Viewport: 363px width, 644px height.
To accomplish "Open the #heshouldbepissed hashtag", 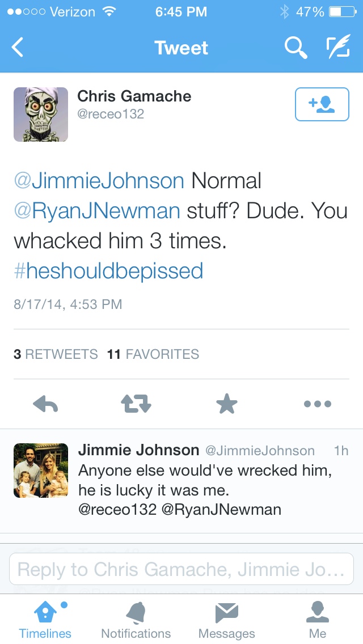I will (x=108, y=271).
